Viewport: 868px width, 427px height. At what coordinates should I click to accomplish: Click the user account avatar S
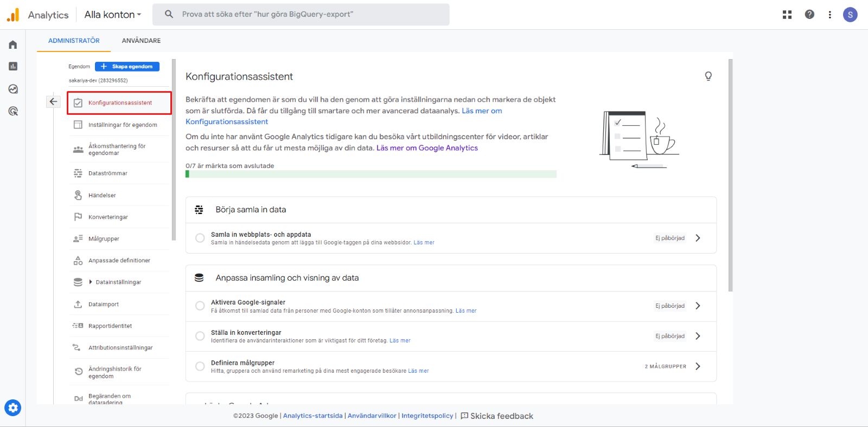click(850, 15)
